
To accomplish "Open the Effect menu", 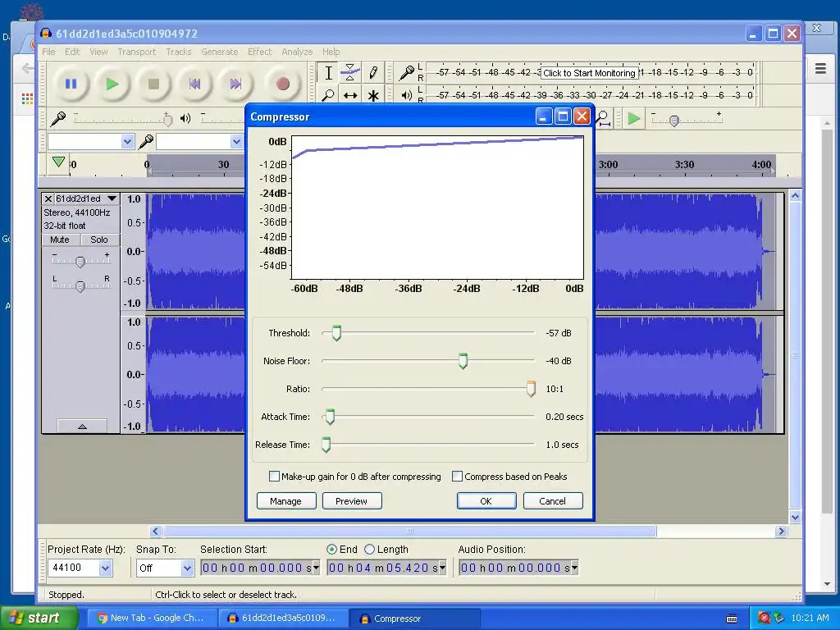I will 260,52.
